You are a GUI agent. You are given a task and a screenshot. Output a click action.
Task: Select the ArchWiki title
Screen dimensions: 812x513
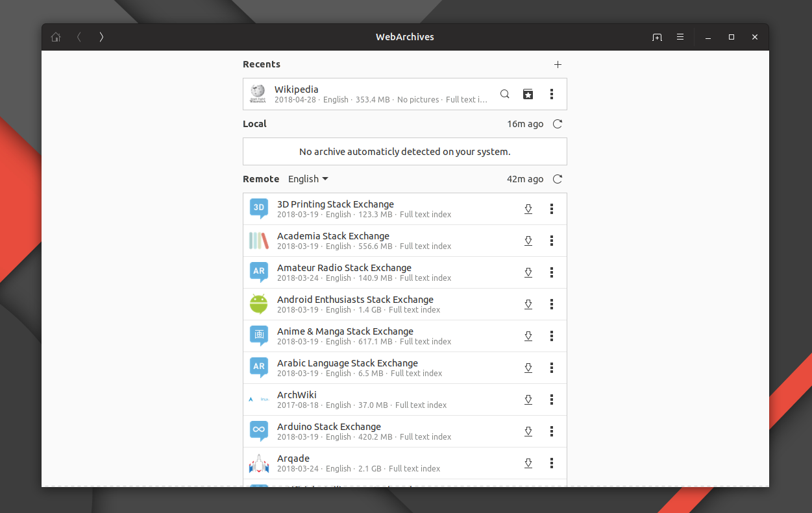(297, 395)
